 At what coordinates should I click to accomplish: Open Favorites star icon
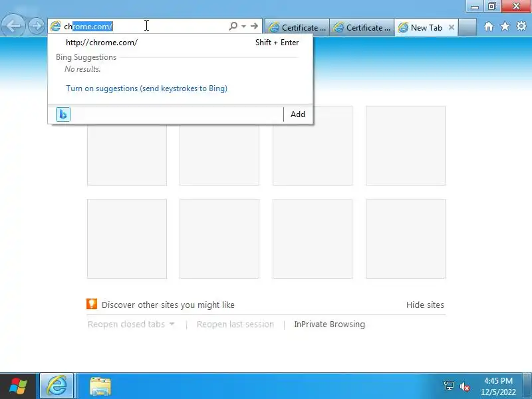(x=505, y=26)
